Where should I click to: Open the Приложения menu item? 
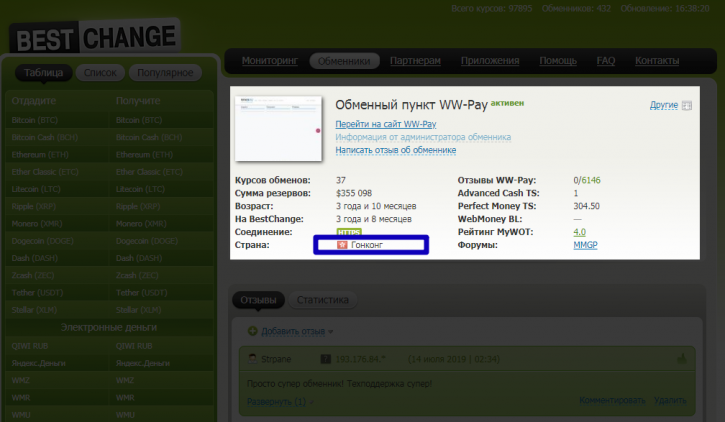coord(490,61)
